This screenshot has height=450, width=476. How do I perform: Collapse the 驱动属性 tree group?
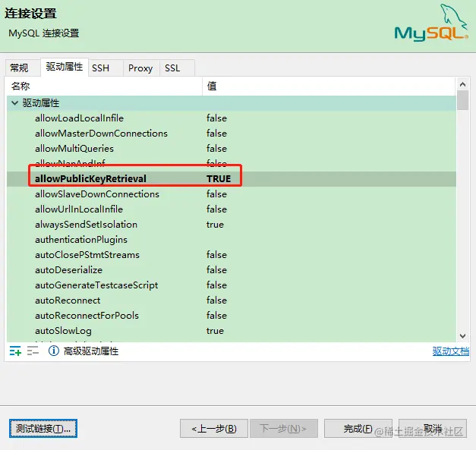coord(14,103)
